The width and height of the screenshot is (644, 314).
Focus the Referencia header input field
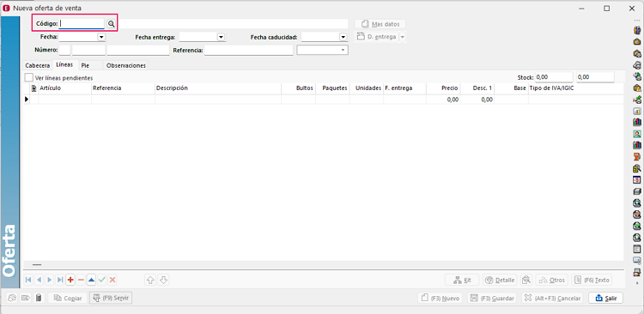pyautogui.click(x=249, y=50)
